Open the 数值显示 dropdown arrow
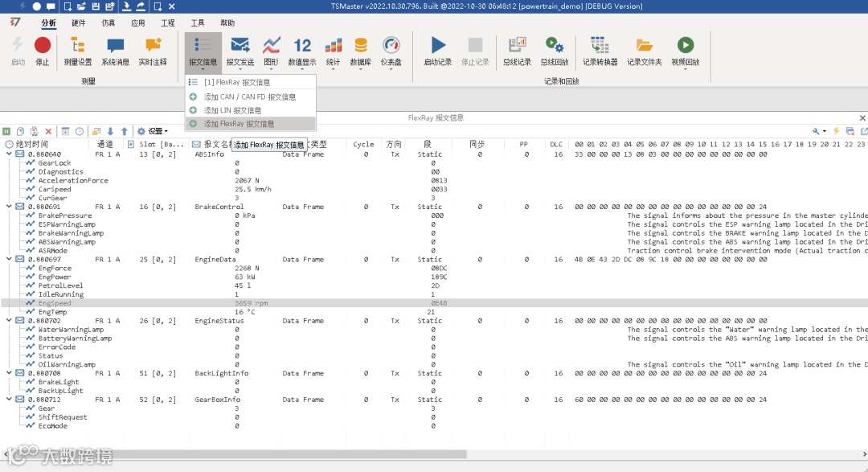868x472 pixels. point(302,69)
